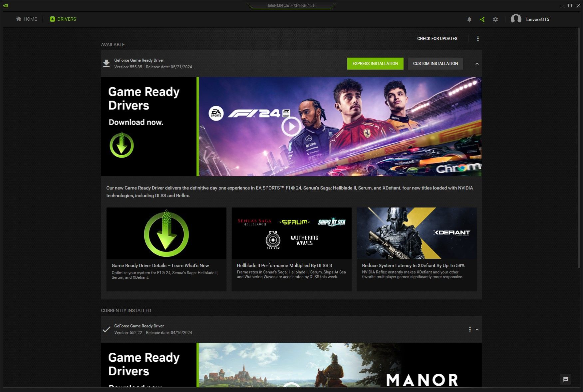The width and height of the screenshot is (583, 392).
Task: Click the Star Citizen logo in DLSS card
Action: 273,240
